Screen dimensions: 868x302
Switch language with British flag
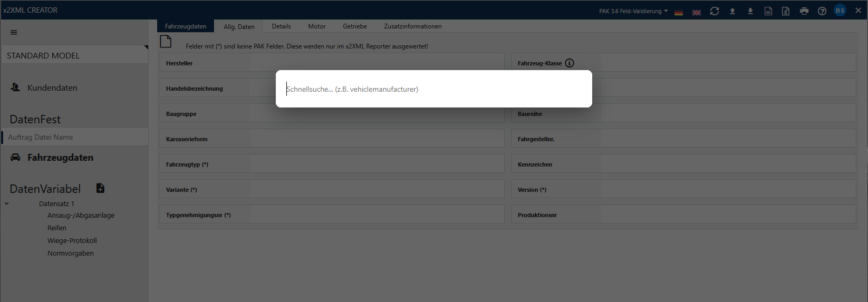coord(697,12)
